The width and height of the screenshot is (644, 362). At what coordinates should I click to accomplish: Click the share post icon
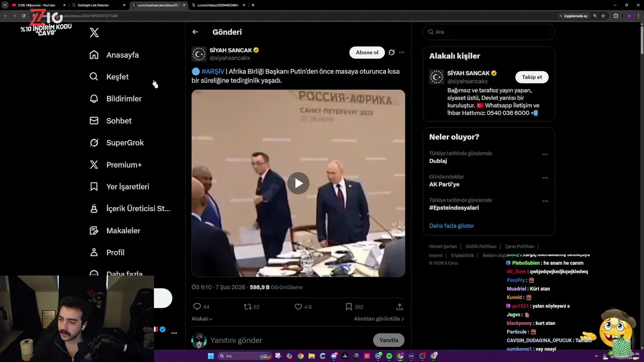pyautogui.click(x=400, y=307)
